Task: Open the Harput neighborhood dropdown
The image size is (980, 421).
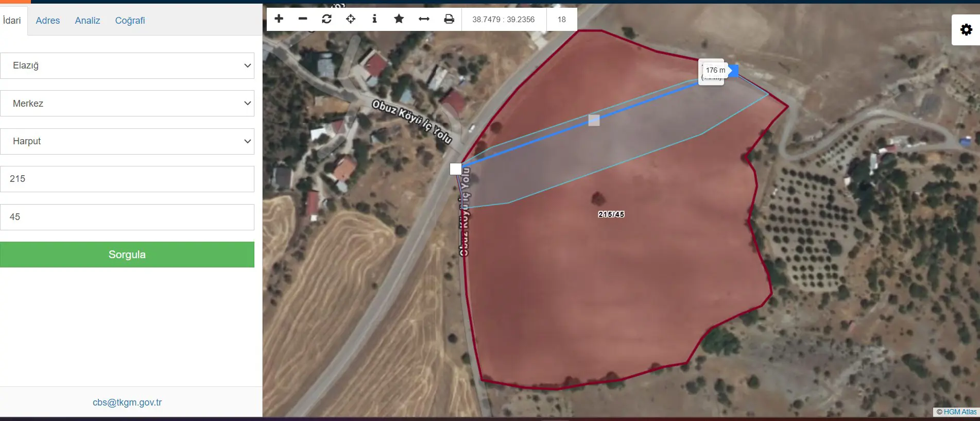Action: point(127,141)
